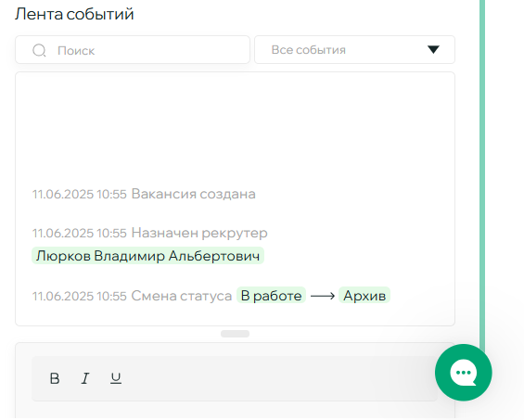
Task: Click inside the comment editor area
Action: tap(235, 411)
